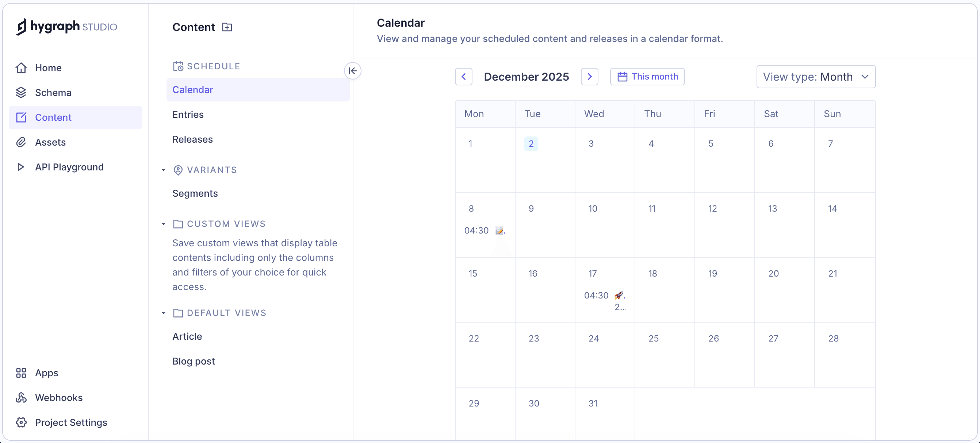The image size is (980, 443).
Task: Select the Schema icon in the sidebar
Action: point(21,92)
